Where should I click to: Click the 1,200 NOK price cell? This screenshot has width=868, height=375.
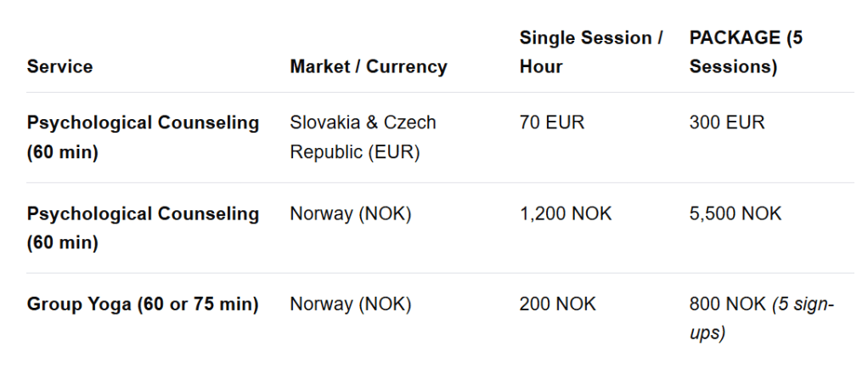[x=565, y=213]
